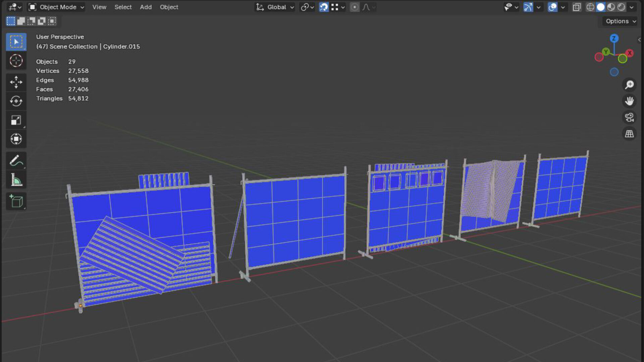Click the pan view hand icon
Image resolution: width=644 pixels, height=362 pixels.
pos(629,101)
